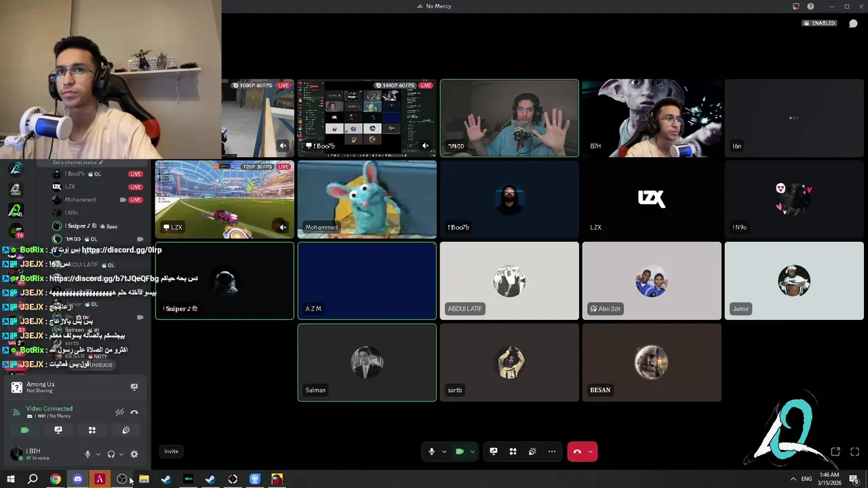Open the ! B7H user profile avatar
The height and width of the screenshot is (488, 868).
pyautogui.click(x=16, y=453)
